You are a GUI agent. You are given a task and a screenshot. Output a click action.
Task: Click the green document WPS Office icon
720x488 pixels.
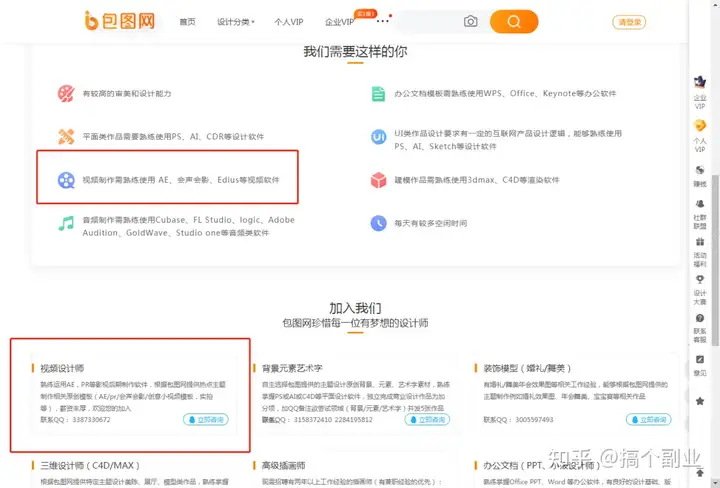pos(378,94)
